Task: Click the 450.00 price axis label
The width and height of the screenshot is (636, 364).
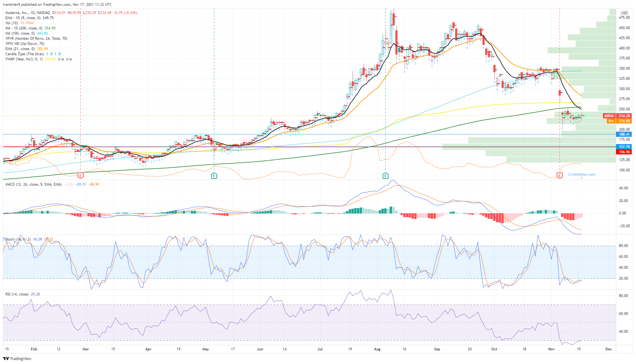Action: click(624, 28)
